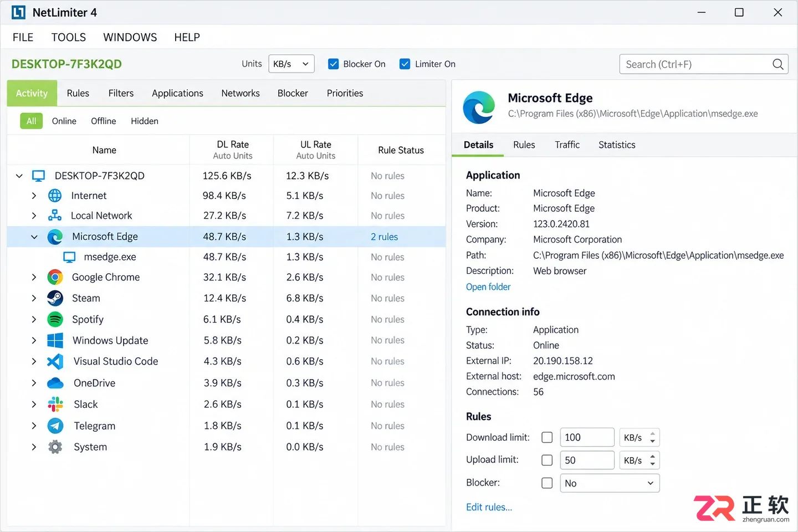Toggle the Limiter On checkbox

coord(405,64)
